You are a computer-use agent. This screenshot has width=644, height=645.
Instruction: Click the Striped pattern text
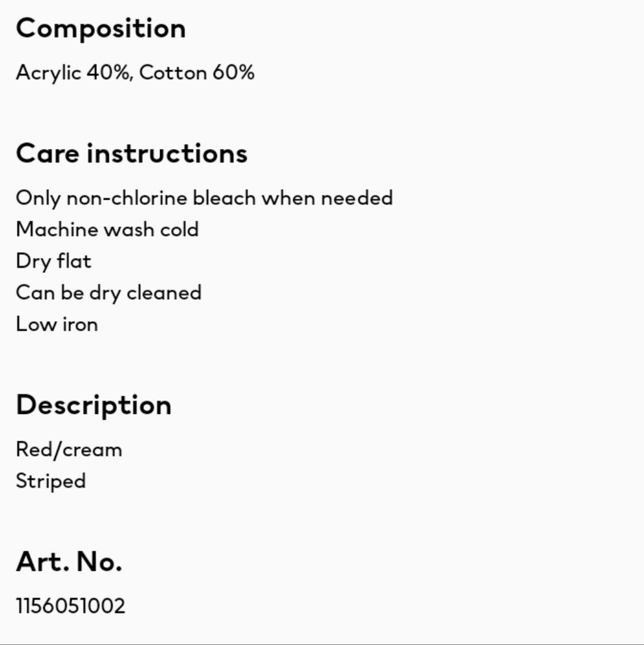51,481
